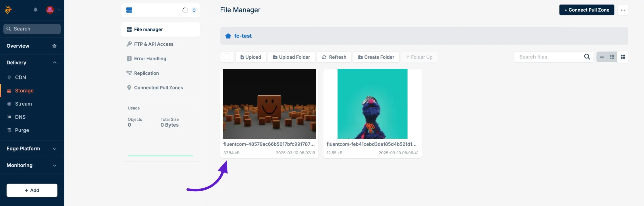Refresh the file list
The image size is (644, 206).
(x=334, y=57)
